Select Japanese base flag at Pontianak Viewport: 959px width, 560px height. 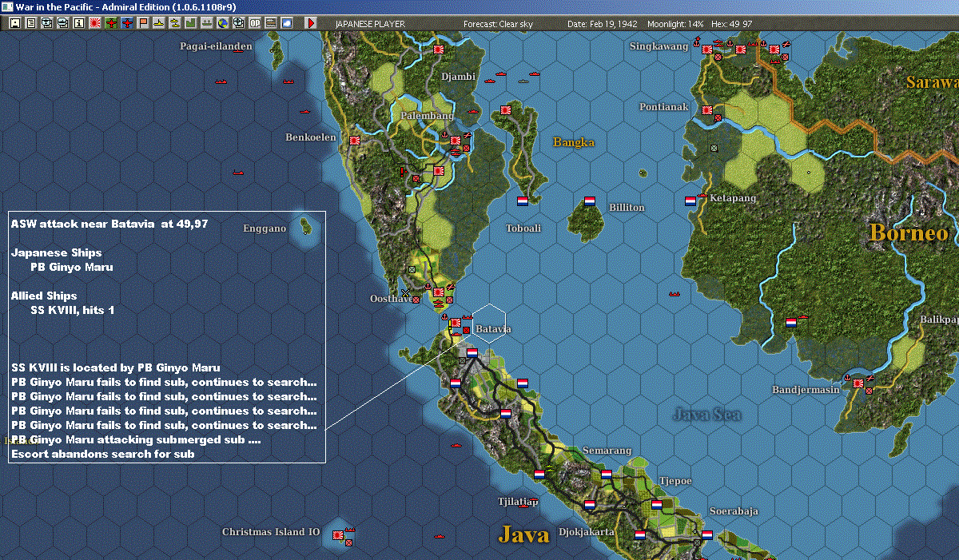tap(707, 109)
